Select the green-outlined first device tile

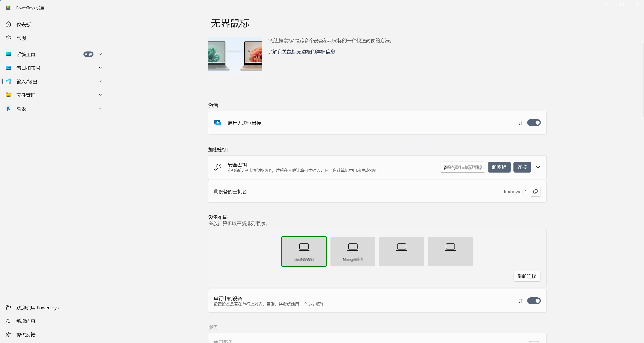tap(304, 251)
